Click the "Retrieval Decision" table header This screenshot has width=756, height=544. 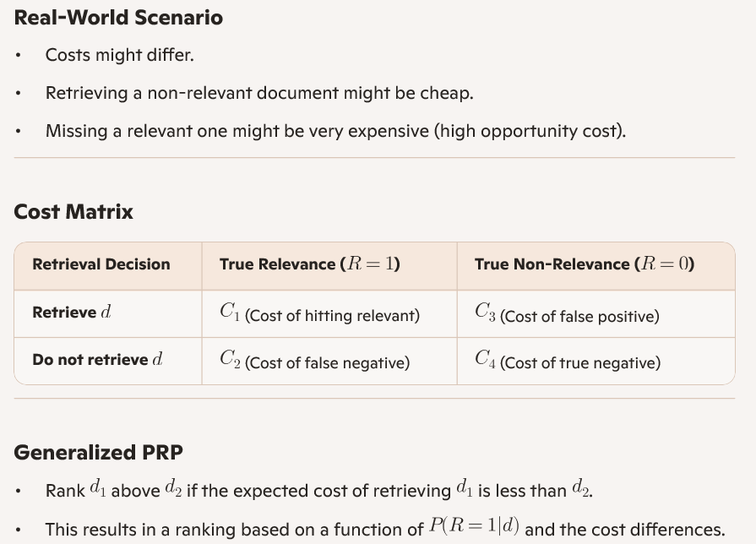tap(101, 264)
